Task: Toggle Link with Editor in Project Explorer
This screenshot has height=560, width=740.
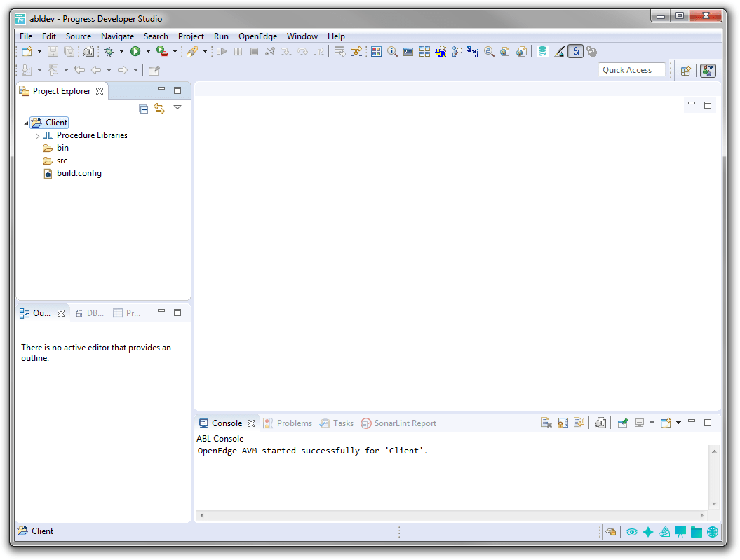Action: coord(159,109)
